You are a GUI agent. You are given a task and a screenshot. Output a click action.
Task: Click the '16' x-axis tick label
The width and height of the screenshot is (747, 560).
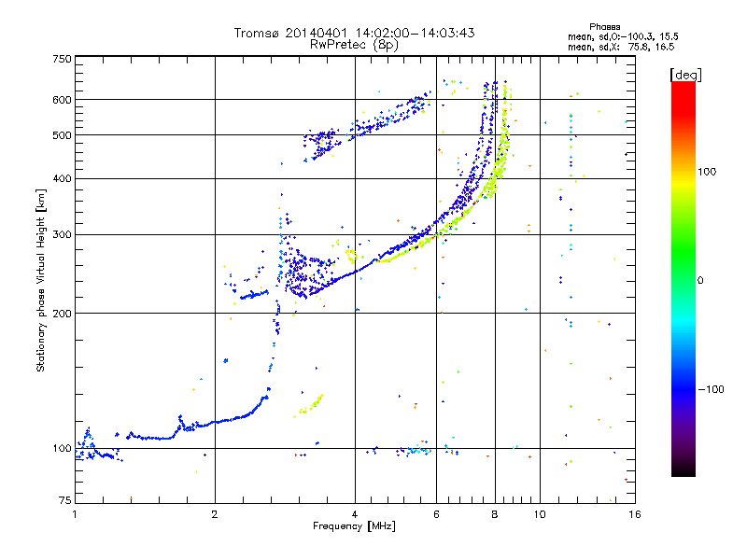tap(635, 514)
